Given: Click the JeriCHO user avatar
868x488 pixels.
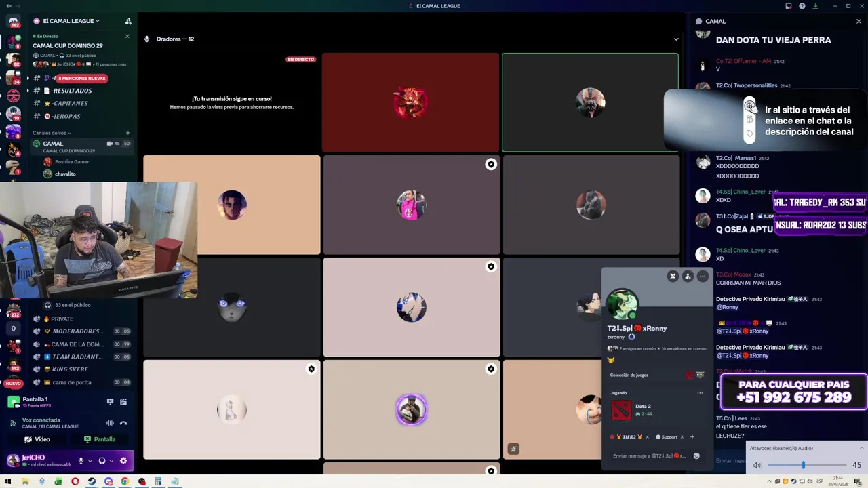Looking at the screenshot, I should tap(12, 461).
